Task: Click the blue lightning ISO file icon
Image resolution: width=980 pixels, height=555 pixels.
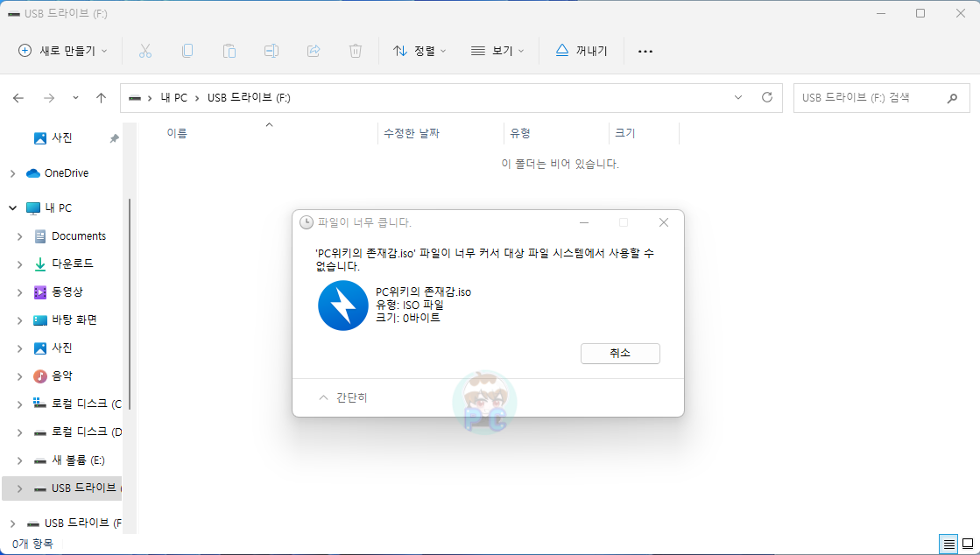Action: (x=343, y=306)
